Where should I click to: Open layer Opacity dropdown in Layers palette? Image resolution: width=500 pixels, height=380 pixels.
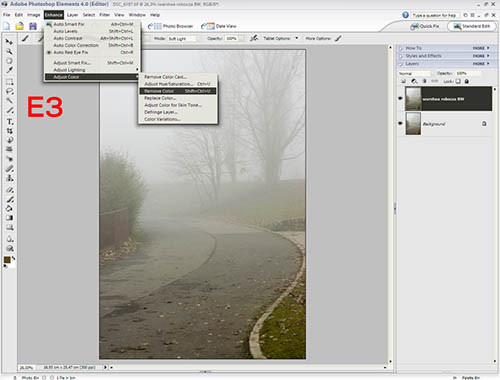468,73
